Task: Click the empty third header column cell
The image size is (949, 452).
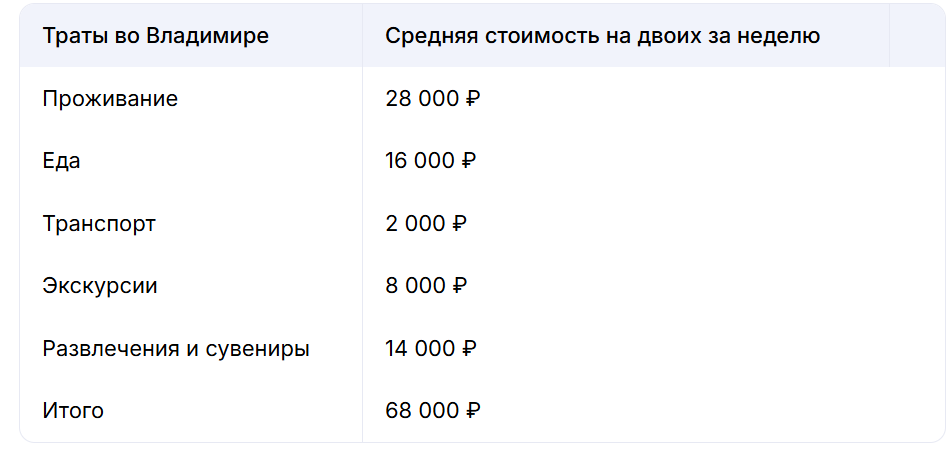Action: tap(916, 36)
